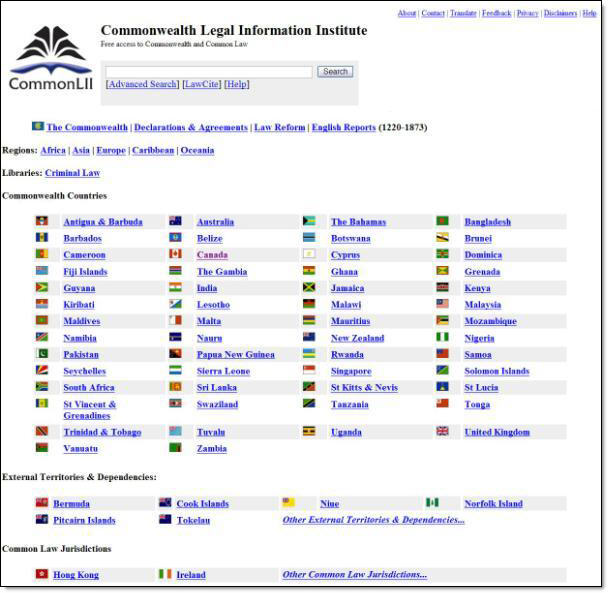Open Privacy in the top menu
The image size is (608, 593).
pos(528,13)
